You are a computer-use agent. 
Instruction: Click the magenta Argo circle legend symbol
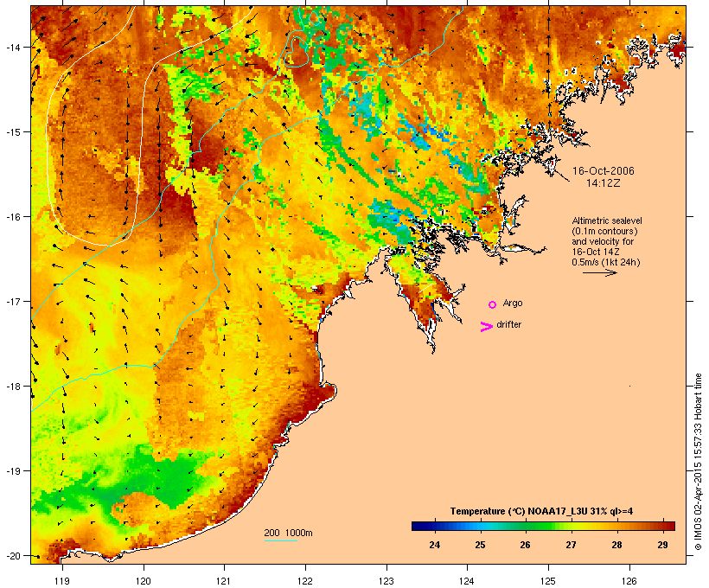point(493,305)
